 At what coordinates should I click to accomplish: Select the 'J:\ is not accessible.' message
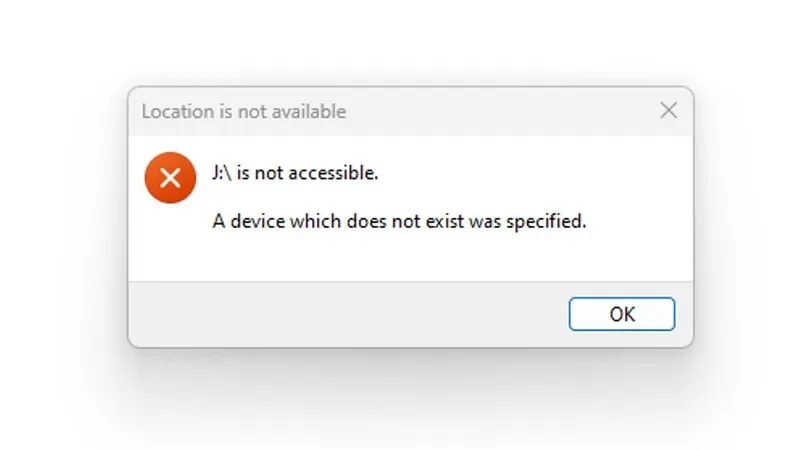click(295, 173)
